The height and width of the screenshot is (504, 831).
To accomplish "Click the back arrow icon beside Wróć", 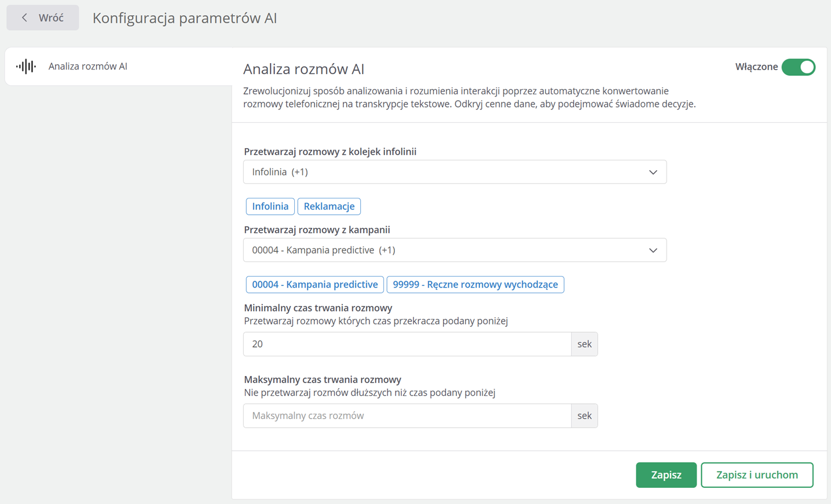I will point(24,18).
